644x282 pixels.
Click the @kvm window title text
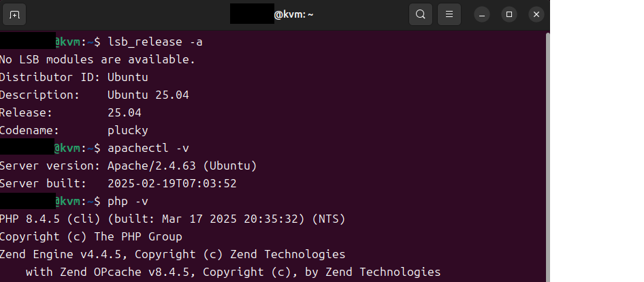coord(293,15)
